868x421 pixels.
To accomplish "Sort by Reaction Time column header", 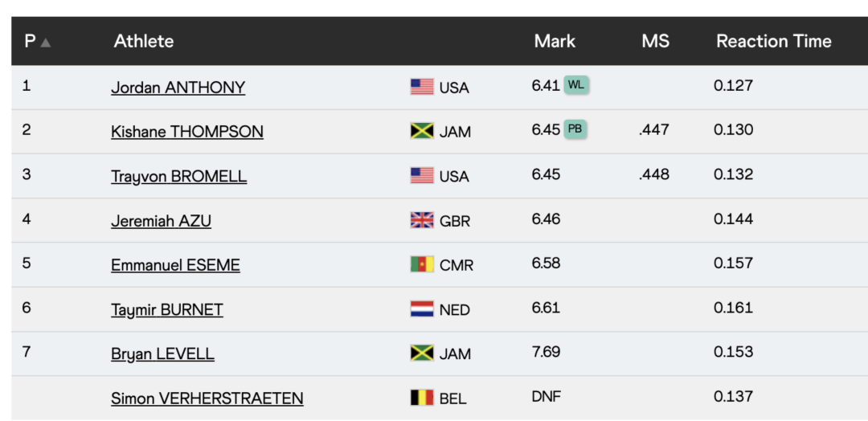I will point(773,41).
